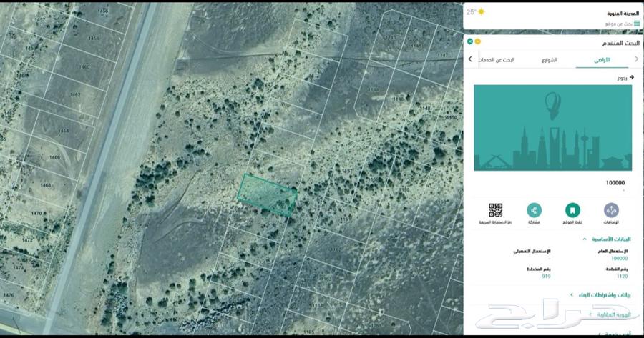Image resolution: width=644 pixels, height=338 pixels.
Task: Select the Lands (الأراضي) tab
Action: tap(602, 60)
